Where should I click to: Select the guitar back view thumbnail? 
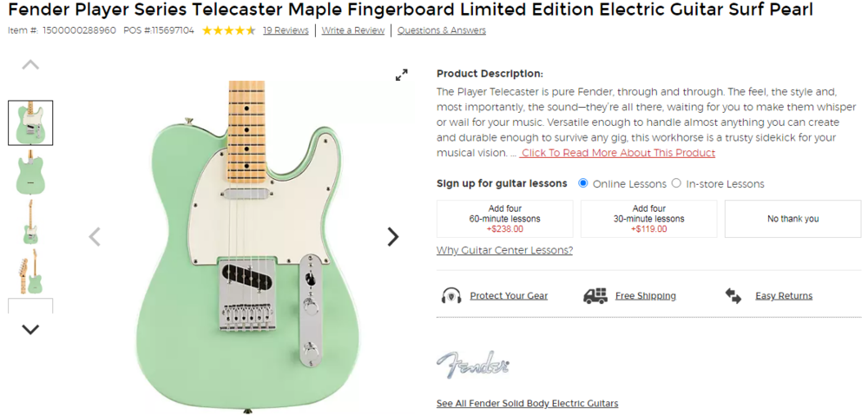coord(30,172)
